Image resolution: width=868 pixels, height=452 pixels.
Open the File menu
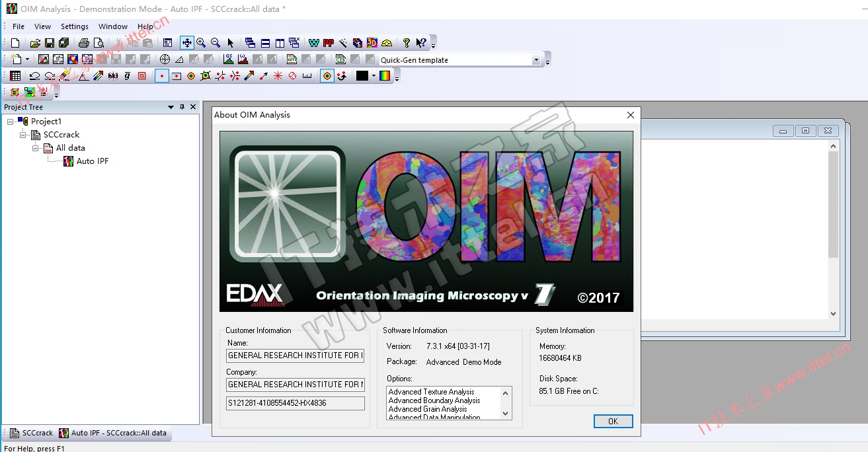pyautogui.click(x=19, y=26)
